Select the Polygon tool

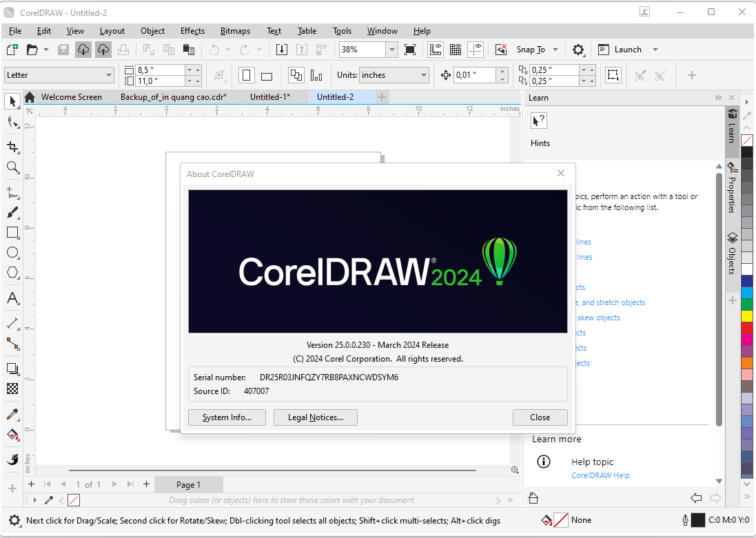pos(12,272)
